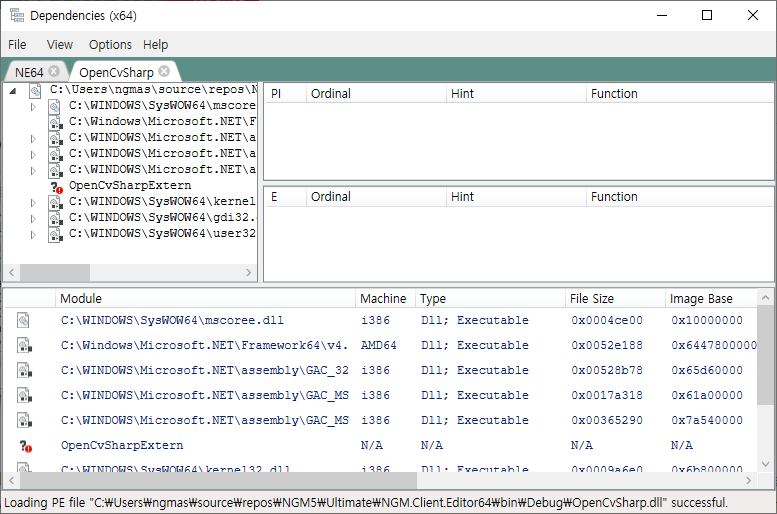
Task: Click tree pane scroll right arrow
Action: pyautogui.click(x=249, y=273)
